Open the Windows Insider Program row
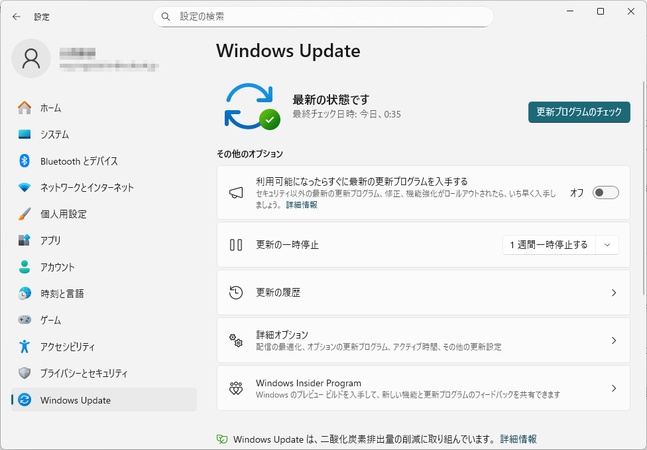Screen dimensions: 647x450 coord(423,388)
